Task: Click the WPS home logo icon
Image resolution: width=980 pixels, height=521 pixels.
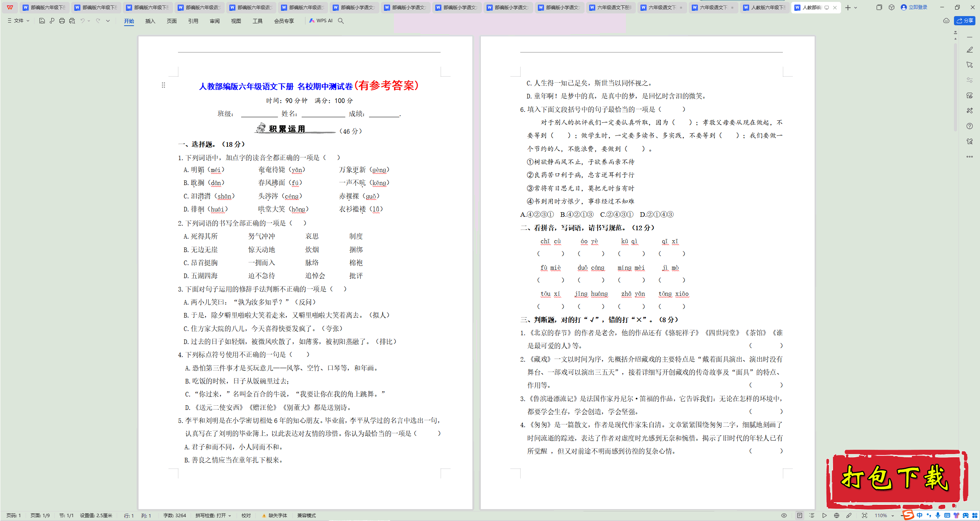Action: [x=10, y=7]
